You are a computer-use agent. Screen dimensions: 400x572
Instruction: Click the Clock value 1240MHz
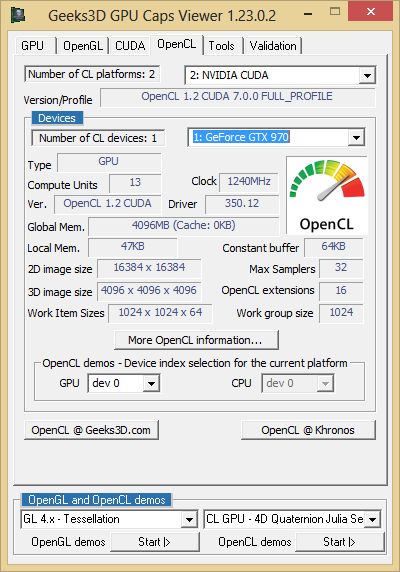(249, 182)
